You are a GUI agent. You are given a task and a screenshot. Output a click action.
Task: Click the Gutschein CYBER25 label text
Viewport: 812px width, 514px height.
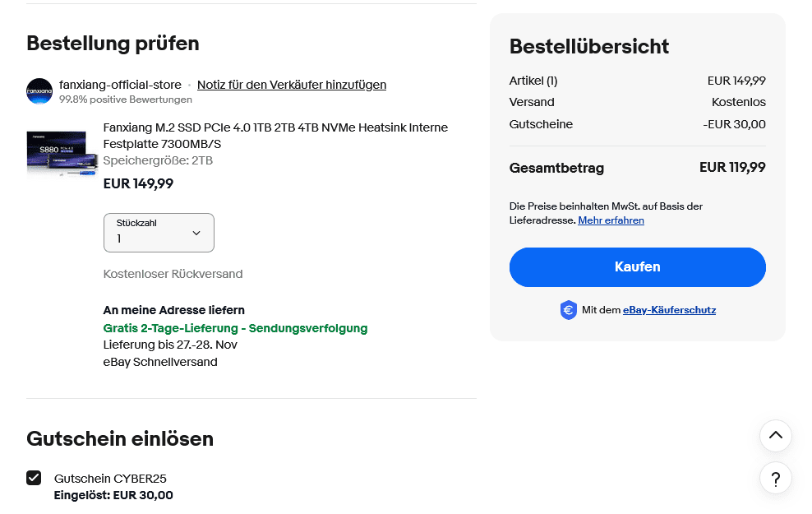click(x=110, y=479)
